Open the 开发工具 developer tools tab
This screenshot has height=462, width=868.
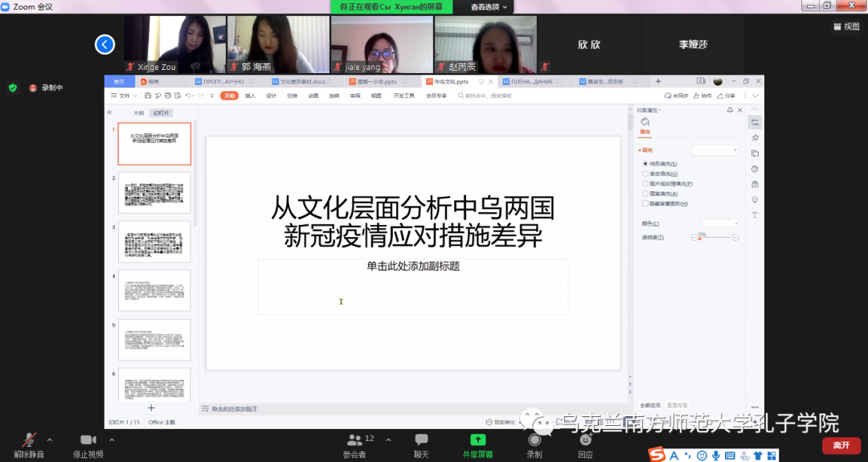[403, 96]
